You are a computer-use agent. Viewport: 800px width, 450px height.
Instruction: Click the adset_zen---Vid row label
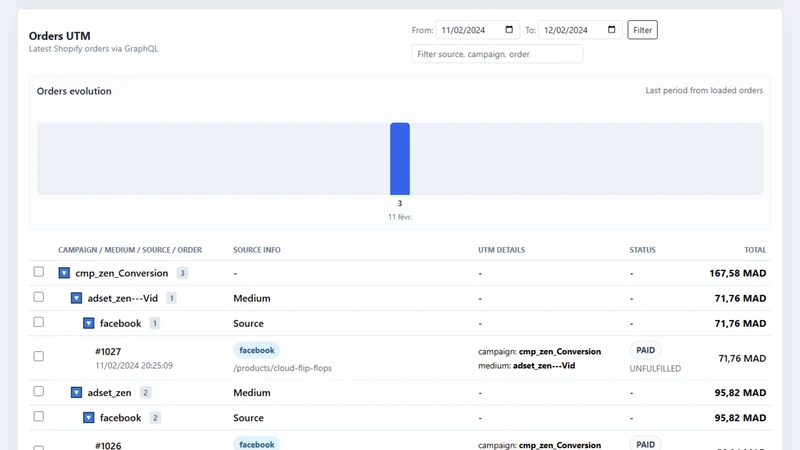122,298
